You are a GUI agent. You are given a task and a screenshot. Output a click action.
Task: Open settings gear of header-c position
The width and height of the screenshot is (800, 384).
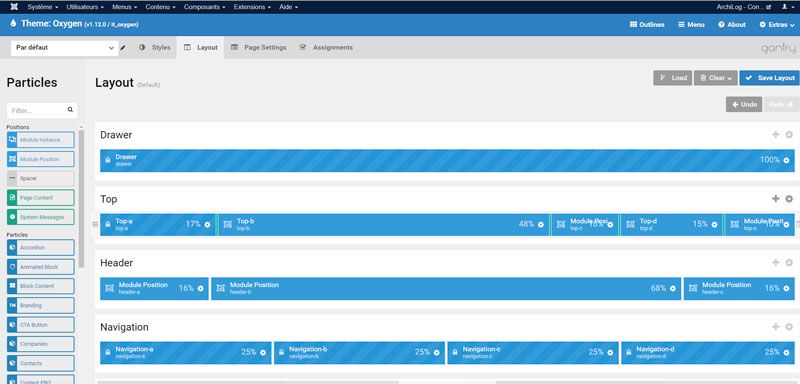click(786, 289)
